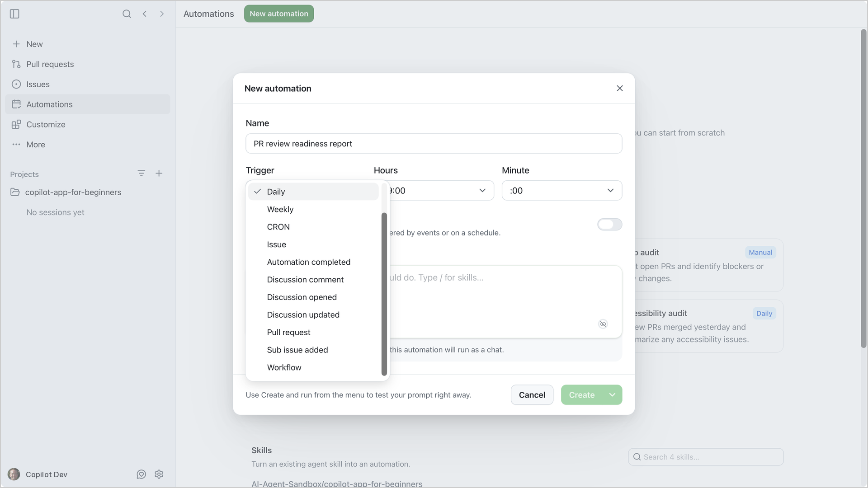This screenshot has height=488, width=868.
Task: Select Workflow trigger option
Action: pyautogui.click(x=313, y=368)
